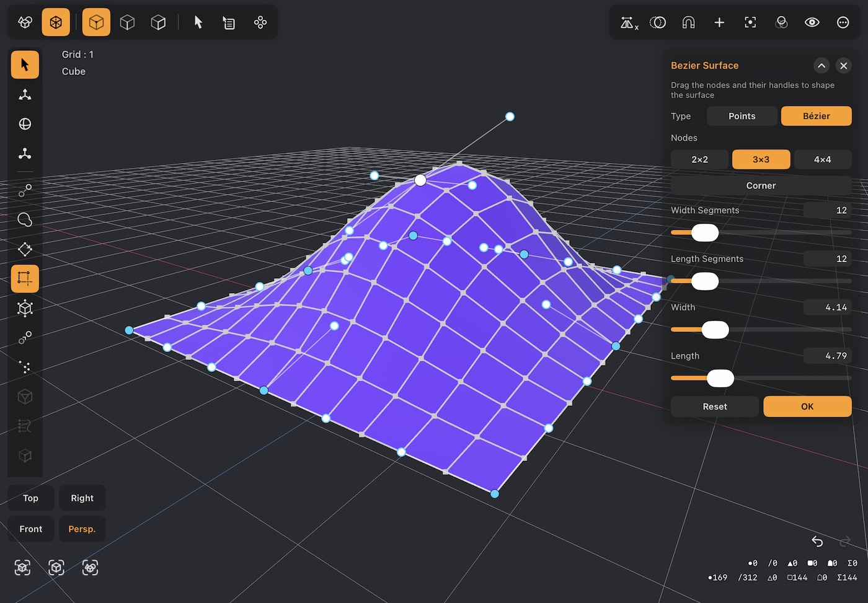Set surface type to Bézier
868x603 pixels.
pos(817,116)
